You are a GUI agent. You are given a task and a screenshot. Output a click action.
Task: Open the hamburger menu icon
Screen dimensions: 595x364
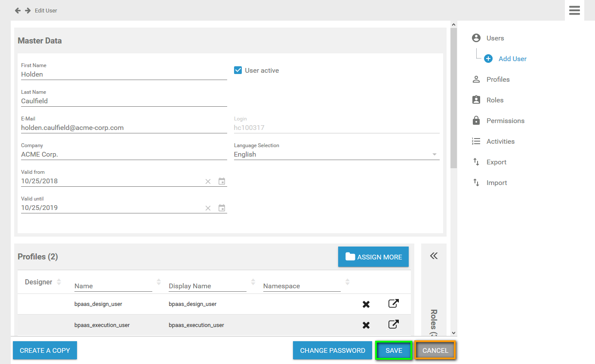574,10
